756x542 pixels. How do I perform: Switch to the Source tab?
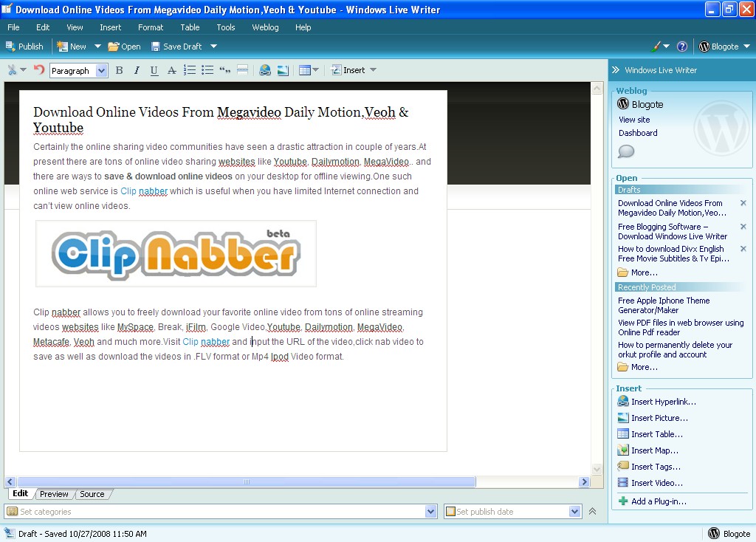(x=92, y=494)
